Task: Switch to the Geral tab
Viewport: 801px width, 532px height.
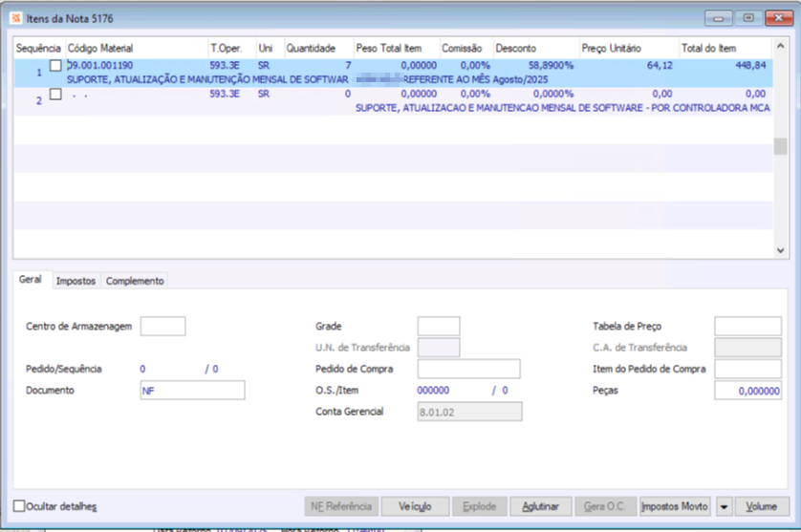Action: tap(31, 279)
